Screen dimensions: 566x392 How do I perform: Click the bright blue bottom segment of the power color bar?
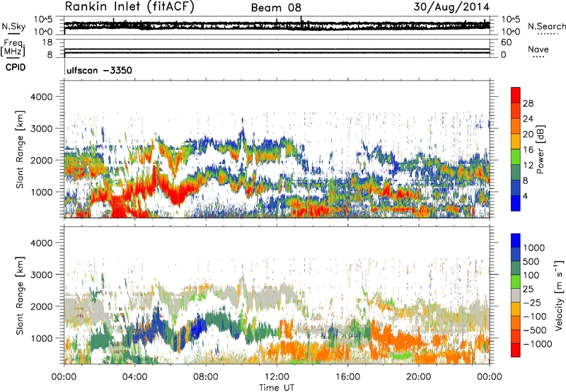tap(516, 203)
